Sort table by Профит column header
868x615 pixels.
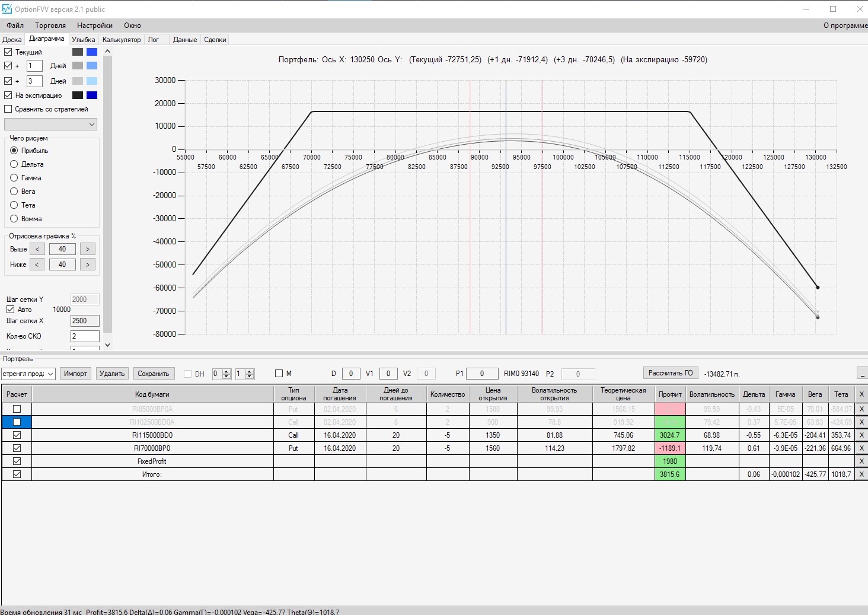pos(670,394)
